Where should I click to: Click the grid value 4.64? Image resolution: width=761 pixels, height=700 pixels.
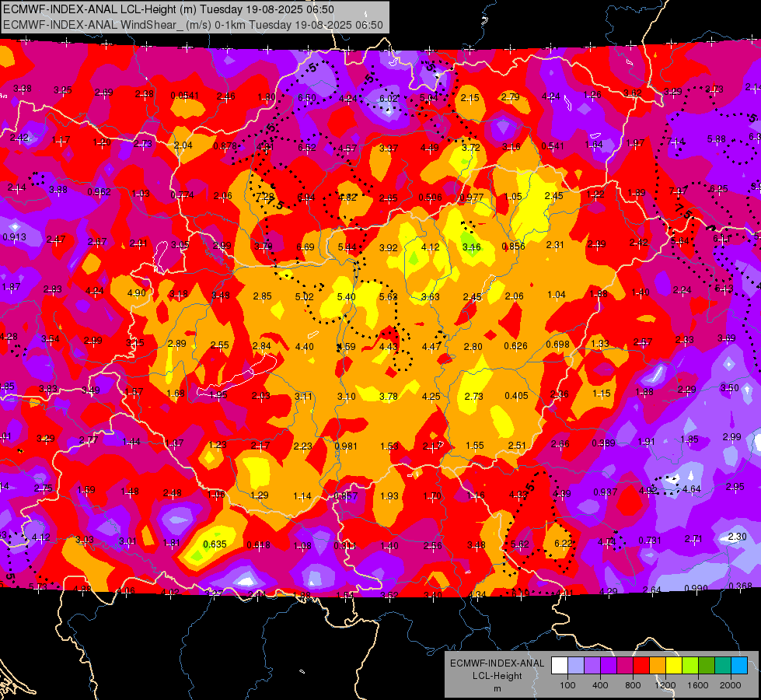[x=691, y=488]
